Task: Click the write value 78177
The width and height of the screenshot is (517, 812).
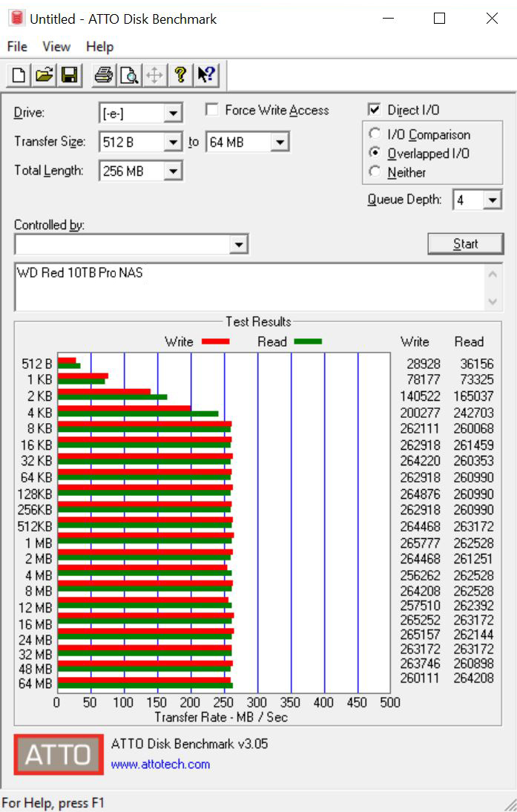Action: pyautogui.click(x=424, y=379)
